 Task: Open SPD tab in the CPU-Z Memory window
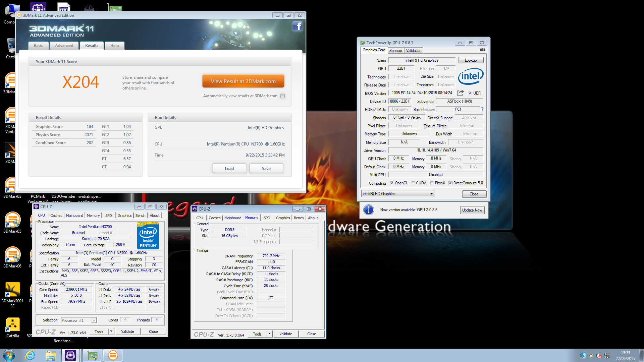(267, 218)
